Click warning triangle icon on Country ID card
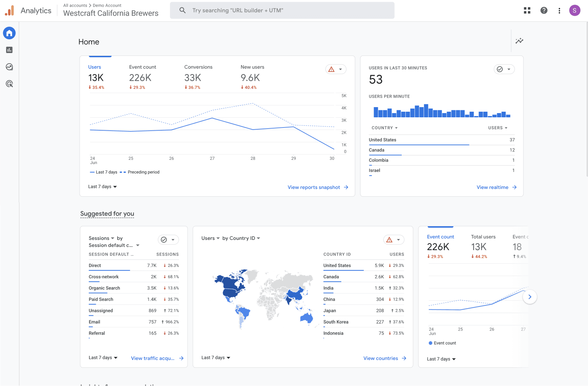Image resolution: width=588 pixels, height=386 pixels. (389, 240)
